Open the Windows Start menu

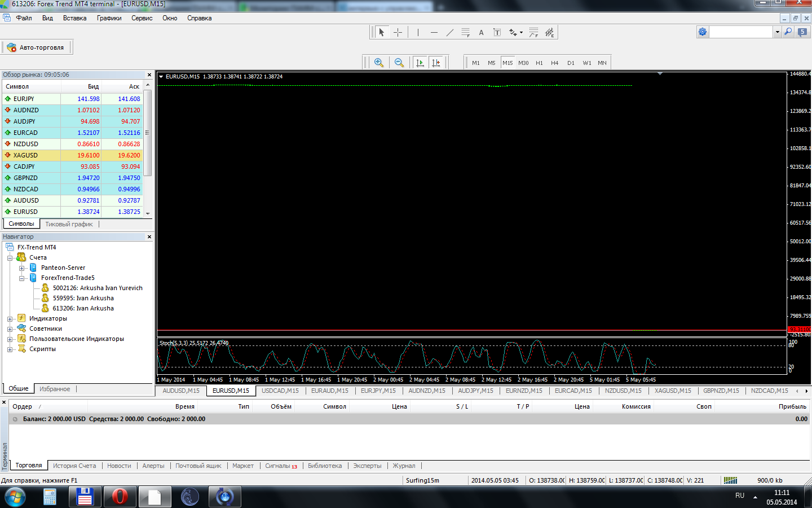pyautogui.click(x=15, y=497)
